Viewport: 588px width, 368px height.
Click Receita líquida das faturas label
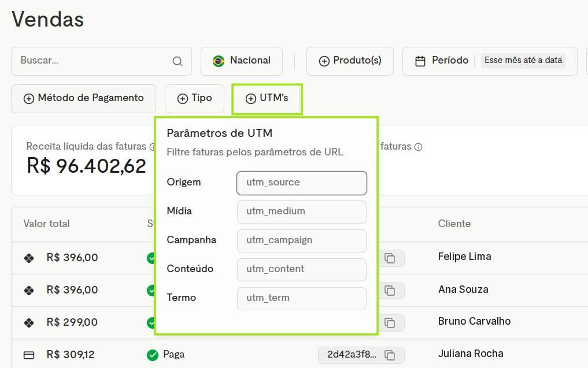tap(86, 147)
